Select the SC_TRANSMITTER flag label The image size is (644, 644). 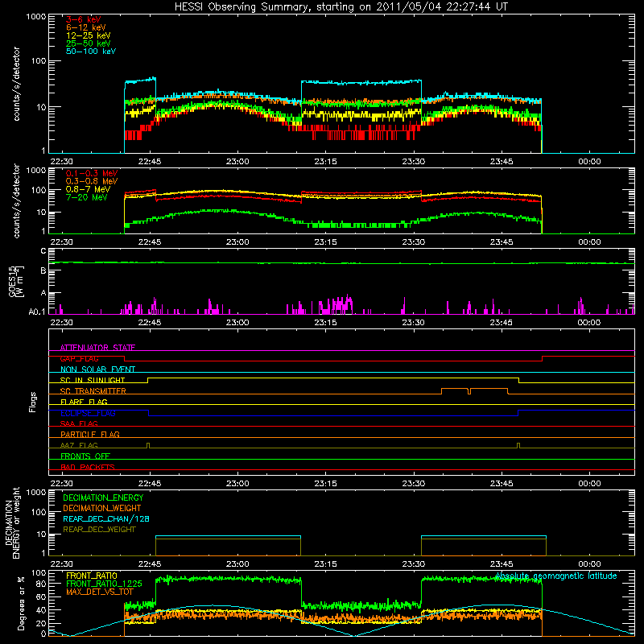coord(93,390)
